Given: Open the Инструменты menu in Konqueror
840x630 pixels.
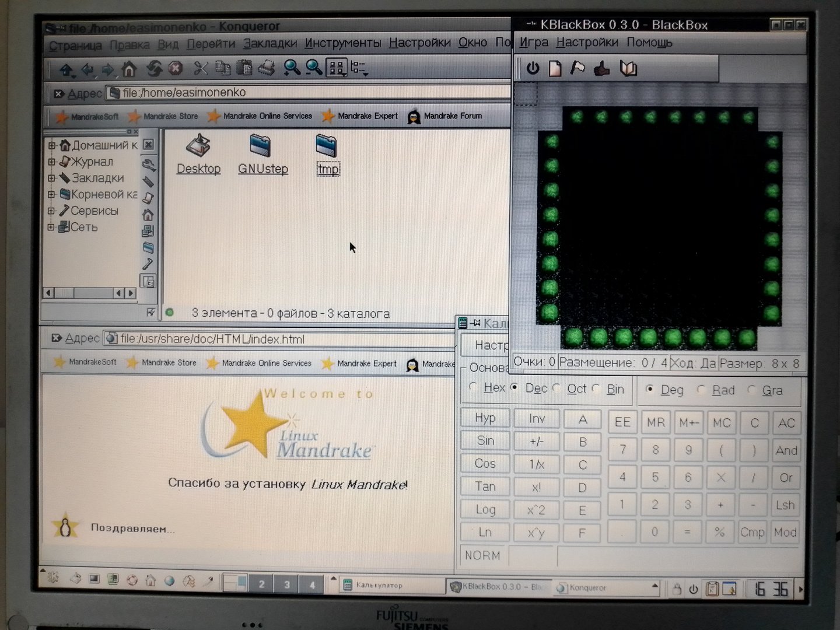Looking at the screenshot, I should coord(343,43).
